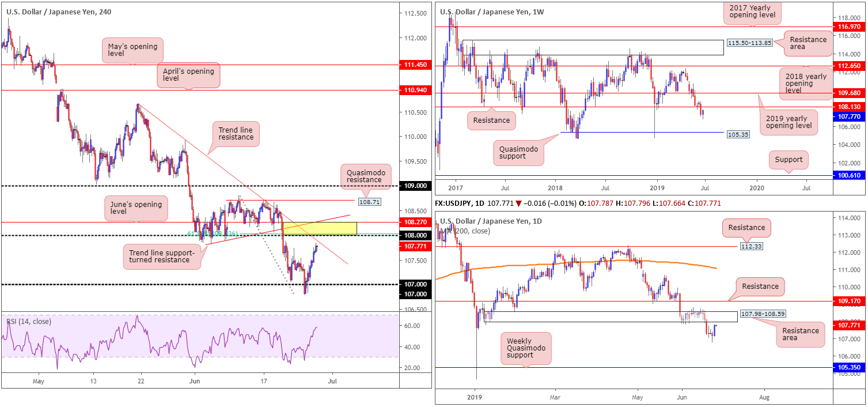Image resolution: width=868 pixels, height=407 pixels.
Task: Click the red 110.940 price label
Action: tap(415, 91)
